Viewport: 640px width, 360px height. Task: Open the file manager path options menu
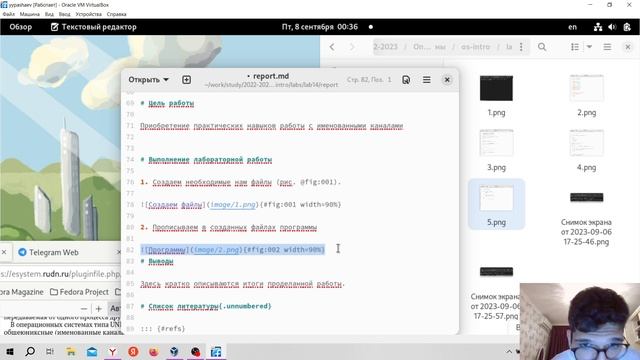[x=521, y=47]
